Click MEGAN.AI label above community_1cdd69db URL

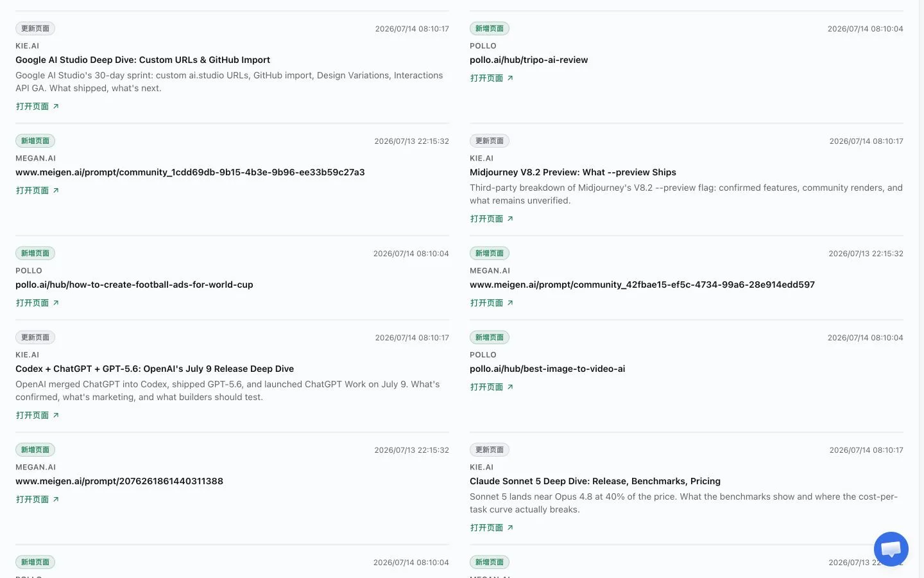click(36, 159)
